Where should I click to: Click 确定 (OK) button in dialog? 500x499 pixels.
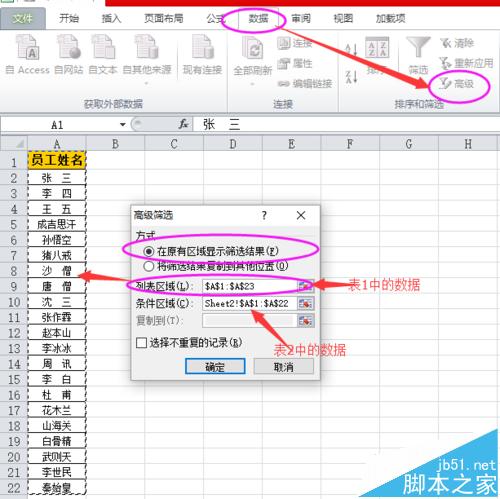pyautogui.click(x=215, y=367)
